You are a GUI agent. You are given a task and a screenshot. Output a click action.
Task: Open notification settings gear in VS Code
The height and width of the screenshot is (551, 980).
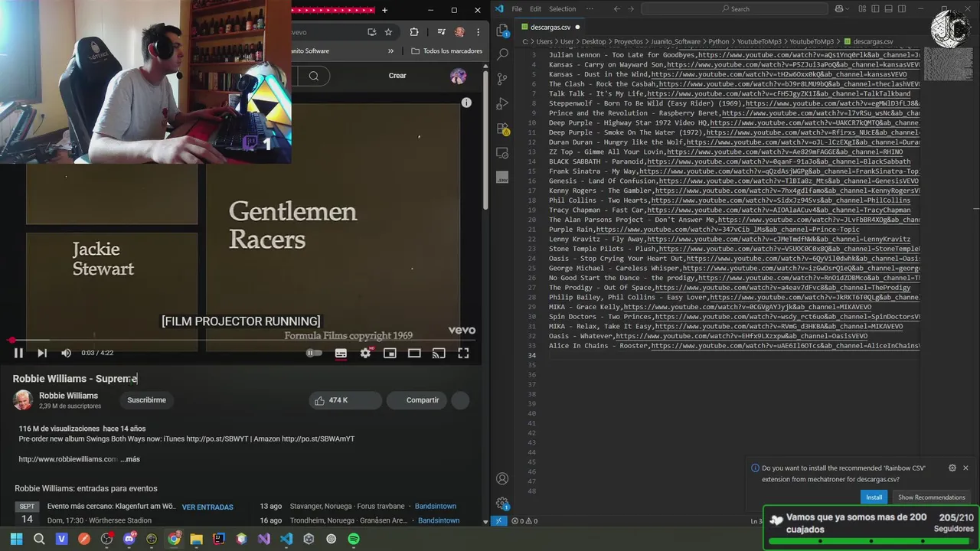tap(952, 468)
